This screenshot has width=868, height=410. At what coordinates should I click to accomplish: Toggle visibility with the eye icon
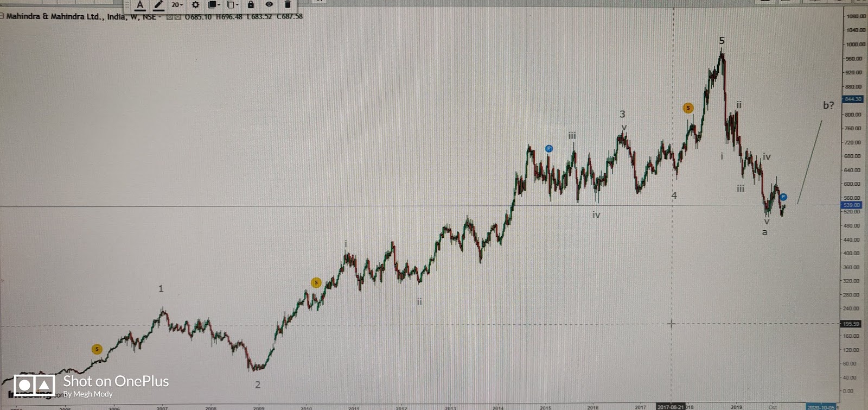tap(269, 4)
